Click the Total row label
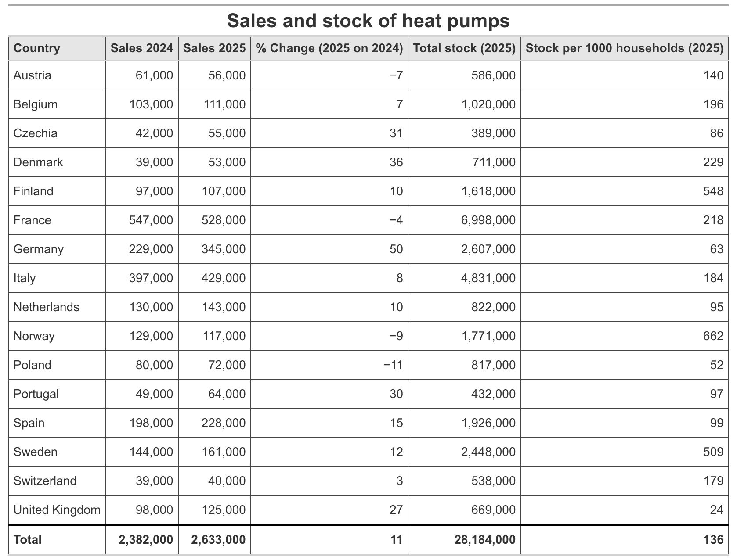The image size is (737, 560). (x=28, y=539)
